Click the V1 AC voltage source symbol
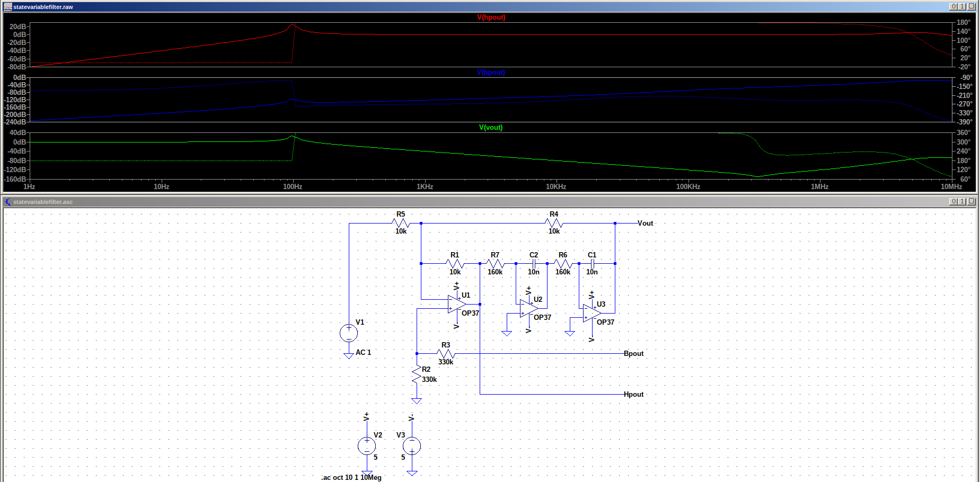The width and height of the screenshot is (980, 482). (349, 333)
